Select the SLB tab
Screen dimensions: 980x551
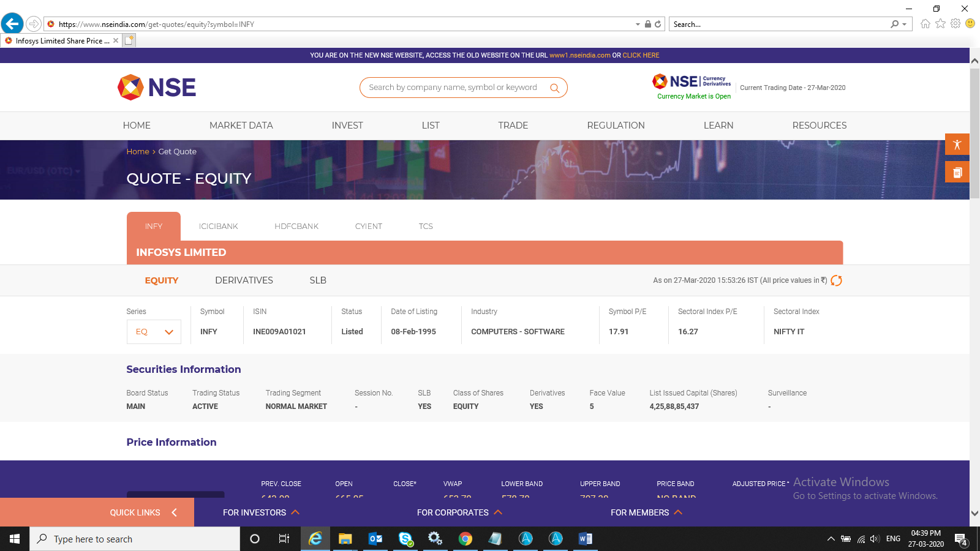(x=318, y=280)
